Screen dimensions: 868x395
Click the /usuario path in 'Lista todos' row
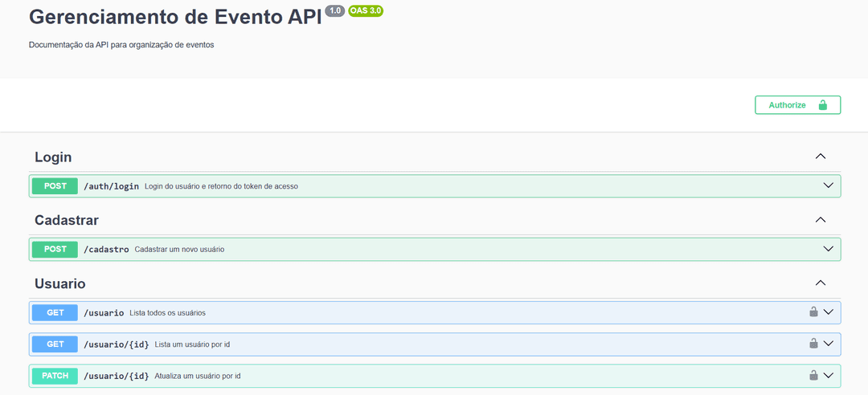click(x=104, y=313)
